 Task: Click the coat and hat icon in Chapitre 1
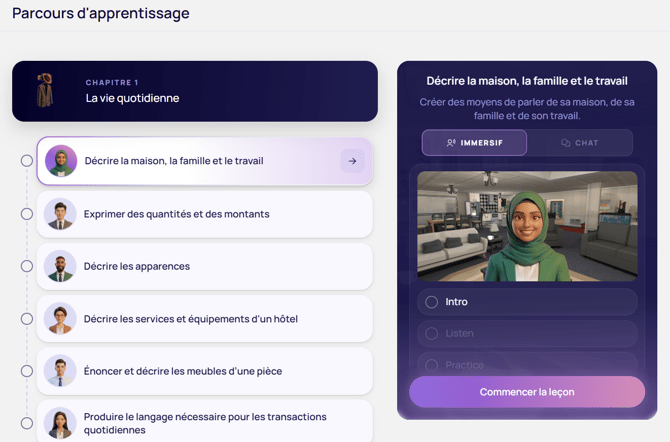[x=45, y=90]
